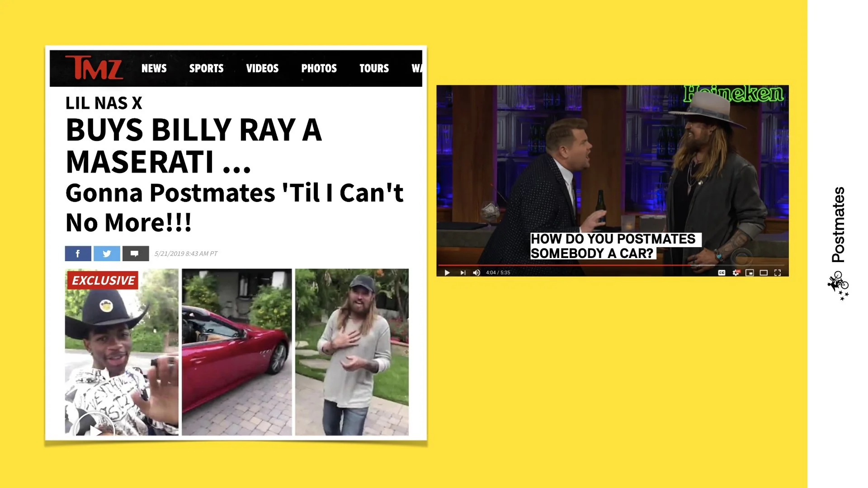Share article via Twitter button
This screenshot has width=868, height=488.
point(107,253)
